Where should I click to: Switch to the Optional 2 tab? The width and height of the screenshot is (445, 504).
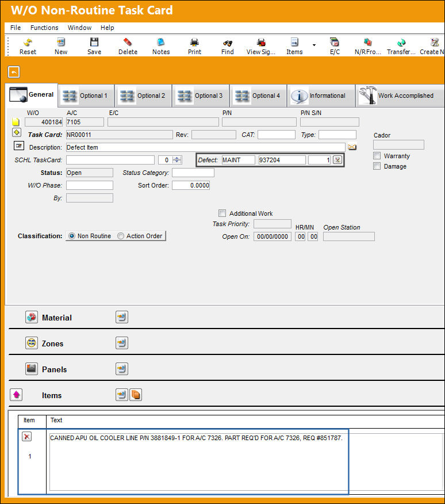[x=144, y=96]
